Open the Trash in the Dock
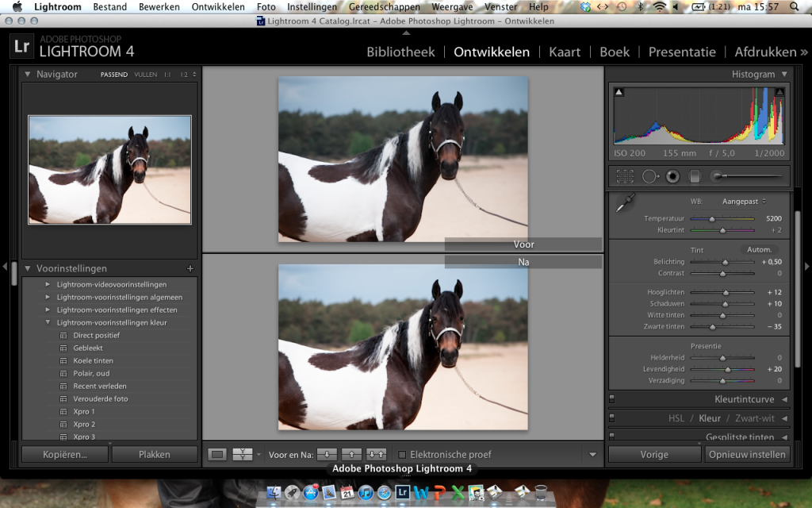 coord(541,492)
